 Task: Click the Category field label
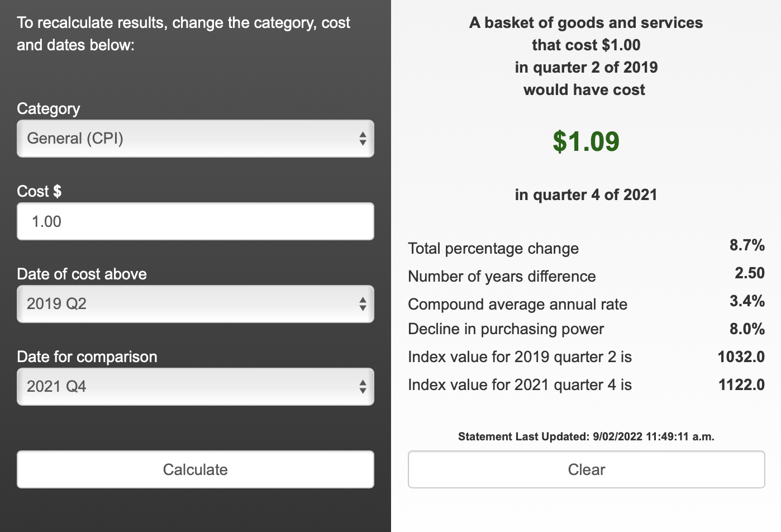click(49, 108)
